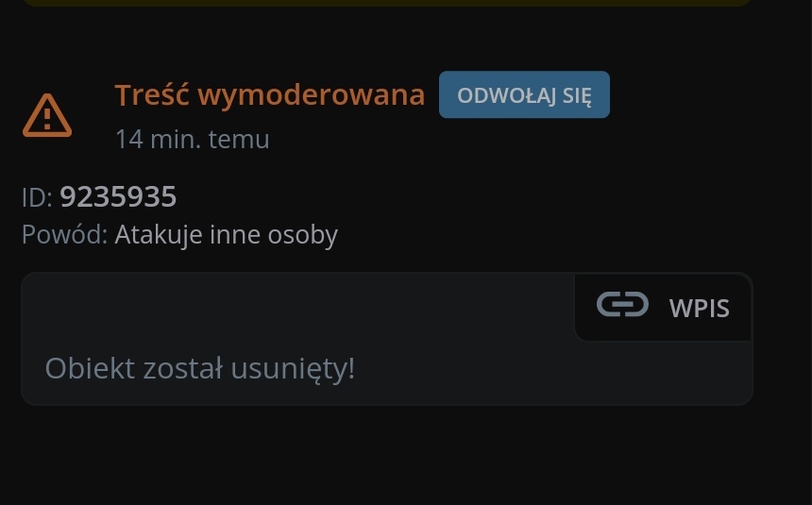Click the word Treść in the heading

152,95
